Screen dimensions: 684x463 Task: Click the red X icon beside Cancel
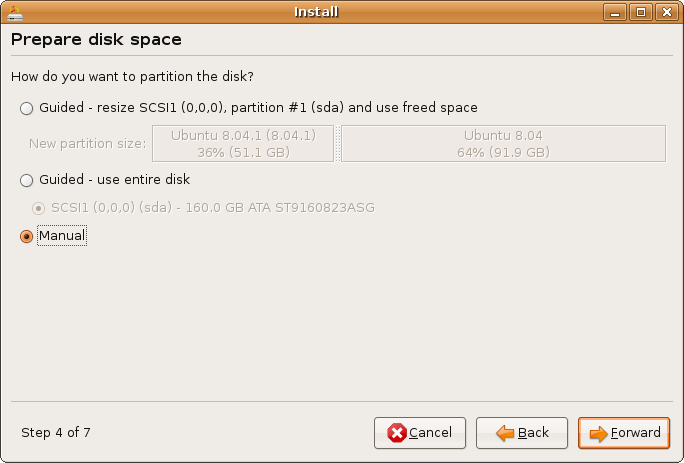397,433
